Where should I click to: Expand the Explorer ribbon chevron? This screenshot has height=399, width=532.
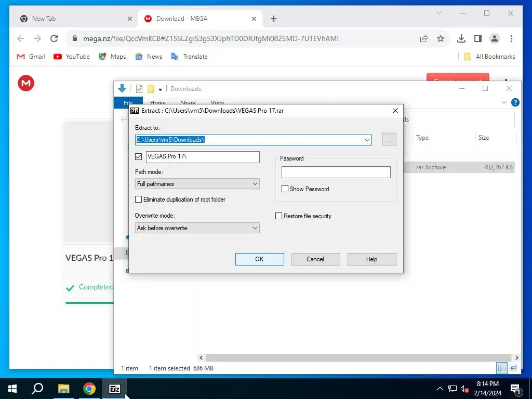[x=504, y=102]
